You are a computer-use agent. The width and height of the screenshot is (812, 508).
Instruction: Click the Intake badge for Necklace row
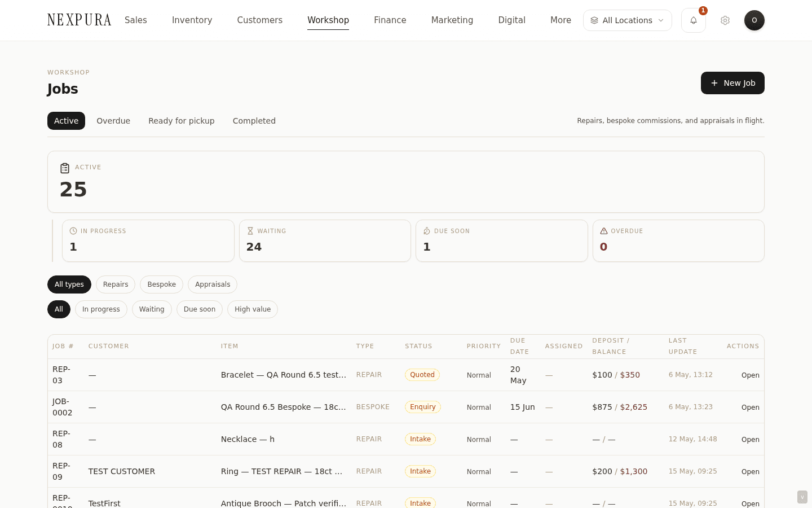420,439
